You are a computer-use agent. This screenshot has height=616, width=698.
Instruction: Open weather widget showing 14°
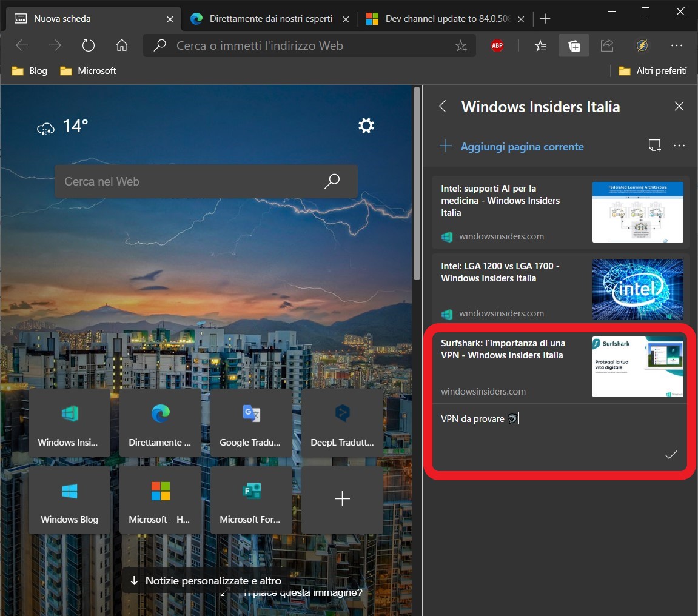pos(62,126)
